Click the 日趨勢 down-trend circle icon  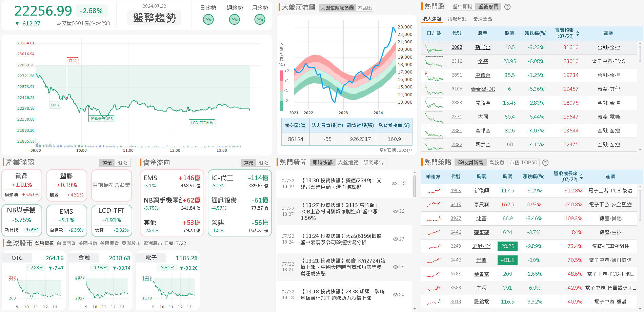208,20
